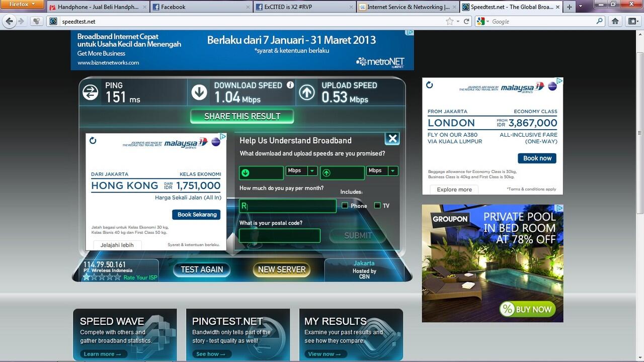Close the ExCITED is X2 #RVP tab
Viewport: 644px width, 362px height.
pos(351,7)
